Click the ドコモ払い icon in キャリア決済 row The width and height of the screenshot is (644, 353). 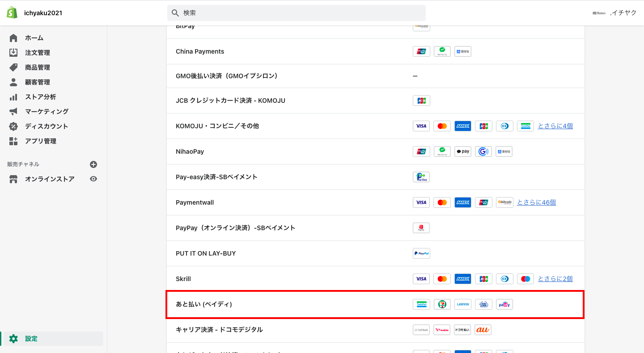462,330
